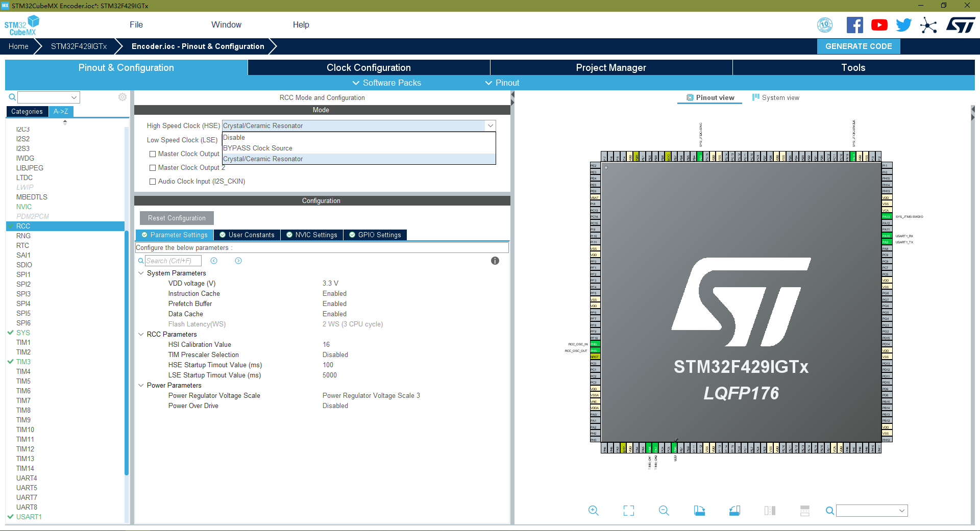Rotate the chip view clockwise

(x=699, y=510)
